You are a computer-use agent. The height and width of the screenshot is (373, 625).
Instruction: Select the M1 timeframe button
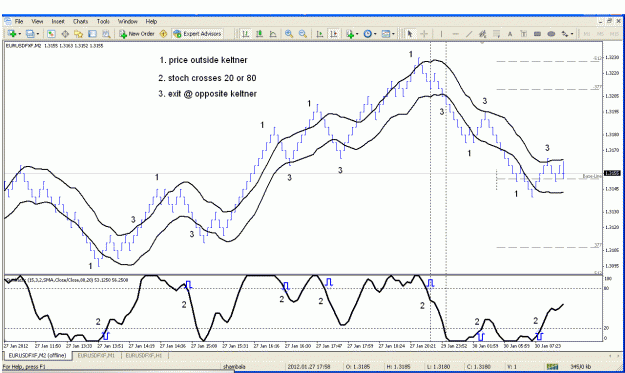(586, 34)
